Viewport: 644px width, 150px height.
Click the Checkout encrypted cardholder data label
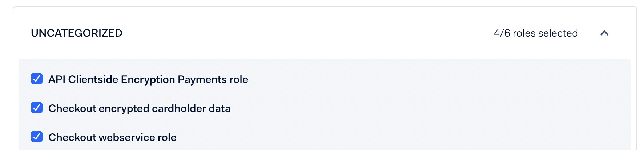pos(139,108)
